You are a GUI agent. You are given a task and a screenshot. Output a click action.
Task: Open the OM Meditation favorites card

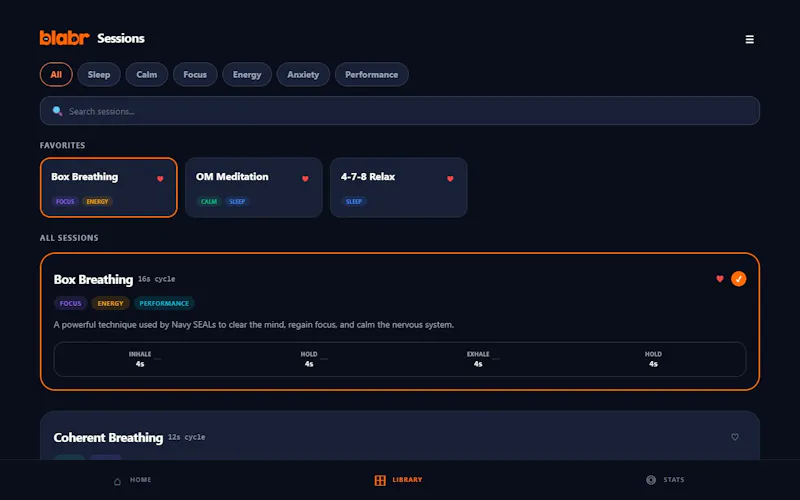254,187
